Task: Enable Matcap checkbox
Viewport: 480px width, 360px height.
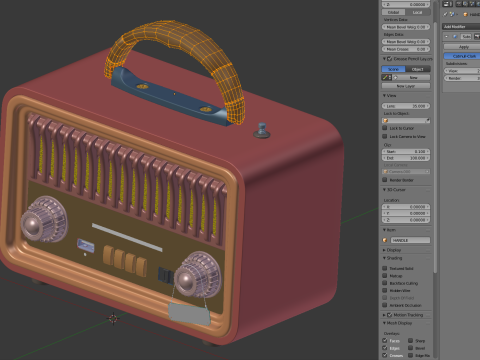Action: [x=385, y=276]
